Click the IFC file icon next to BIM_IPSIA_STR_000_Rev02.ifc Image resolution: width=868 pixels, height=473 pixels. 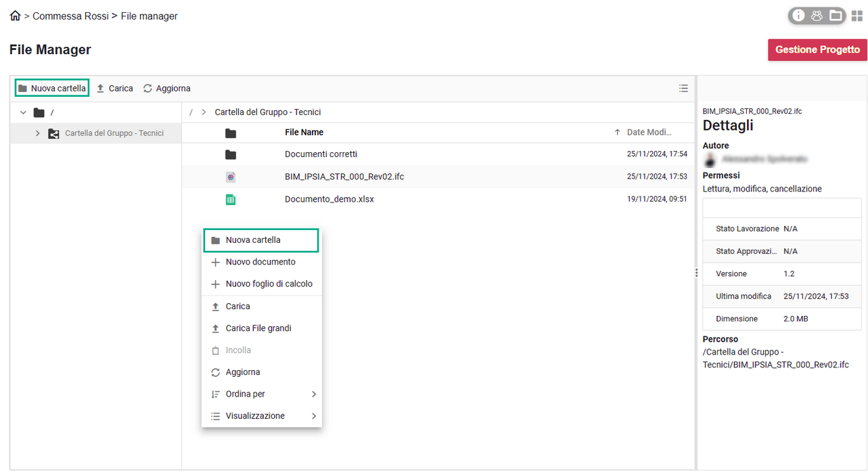pyautogui.click(x=231, y=177)
